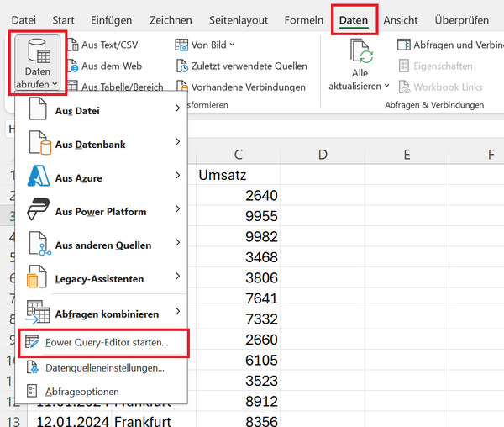Select cell with value 9982

(239, 237)
